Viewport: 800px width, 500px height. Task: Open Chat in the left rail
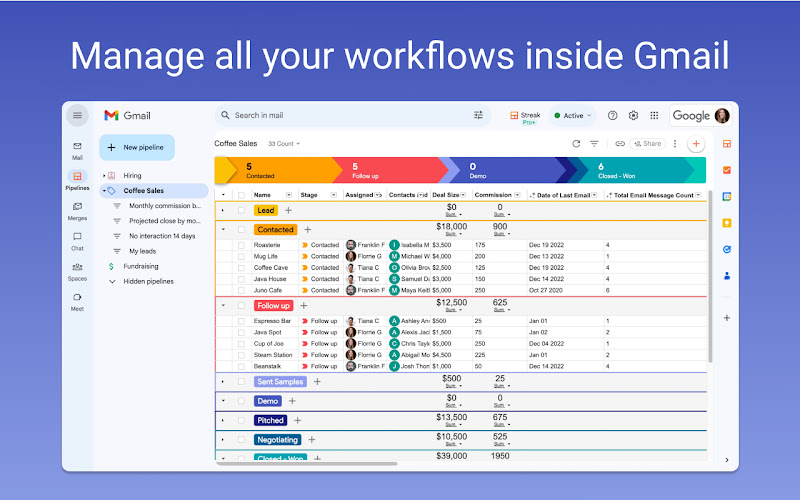click(78, 241)
